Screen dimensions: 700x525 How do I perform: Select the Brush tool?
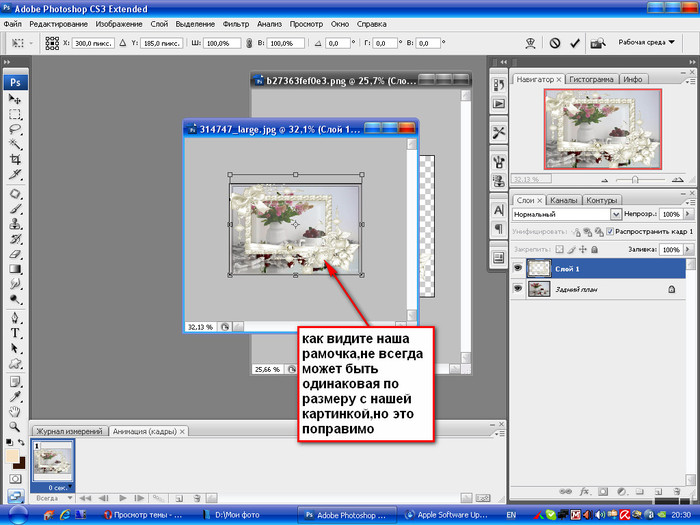coord(15,209)
